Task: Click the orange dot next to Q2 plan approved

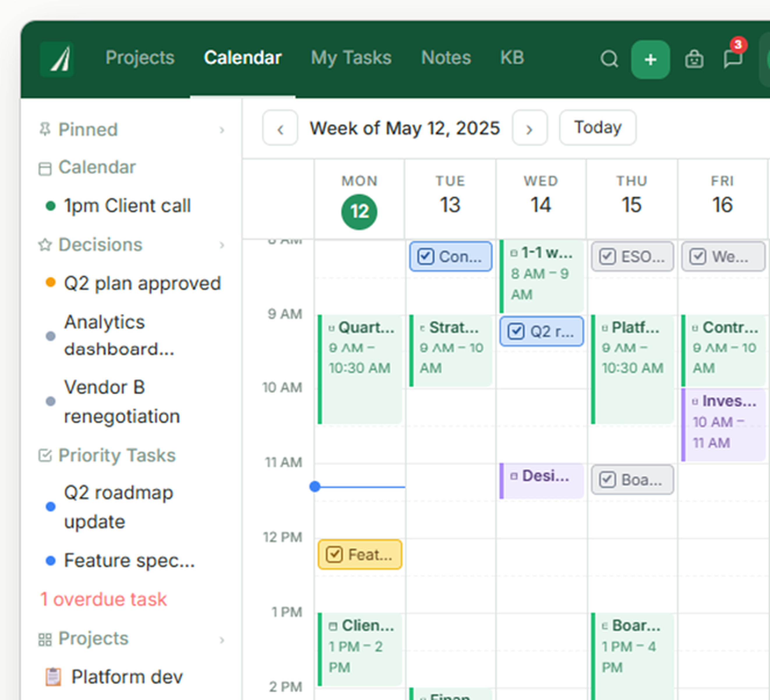Action: tap(50, 282)
